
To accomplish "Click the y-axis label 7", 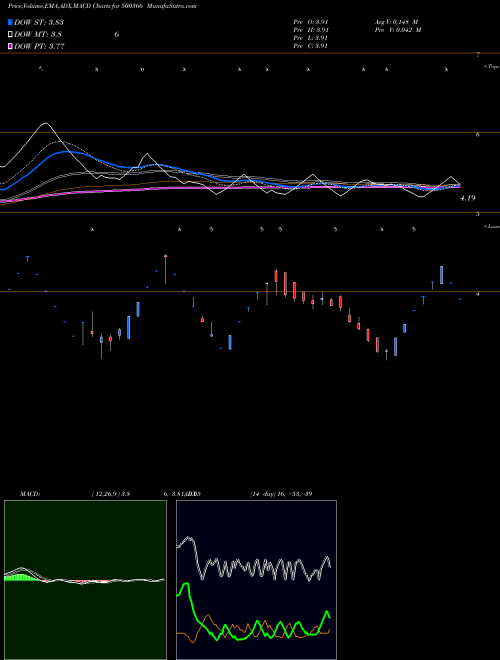I will click(478, 54).
